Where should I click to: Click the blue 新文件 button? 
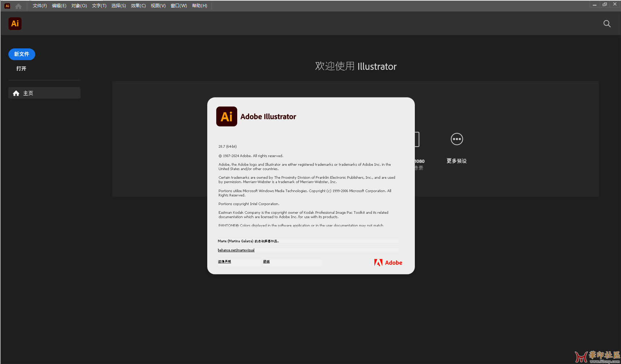[x=22, y=54]
